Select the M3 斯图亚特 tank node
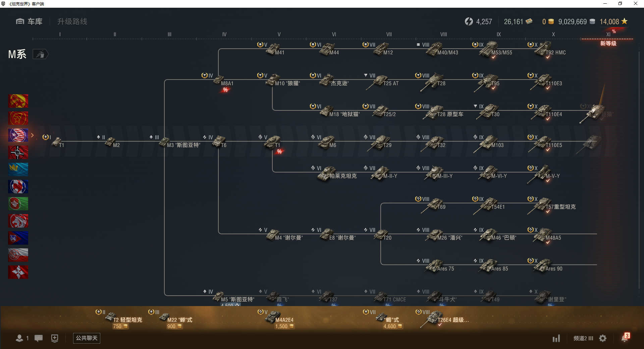 [x=174, y=142]
